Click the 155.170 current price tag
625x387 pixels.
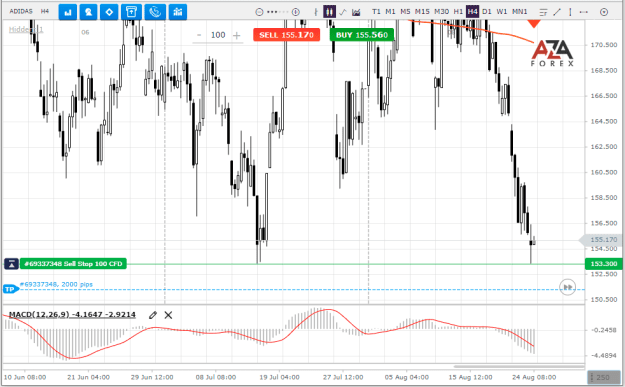pyautogui.click(x=602, y=240)
